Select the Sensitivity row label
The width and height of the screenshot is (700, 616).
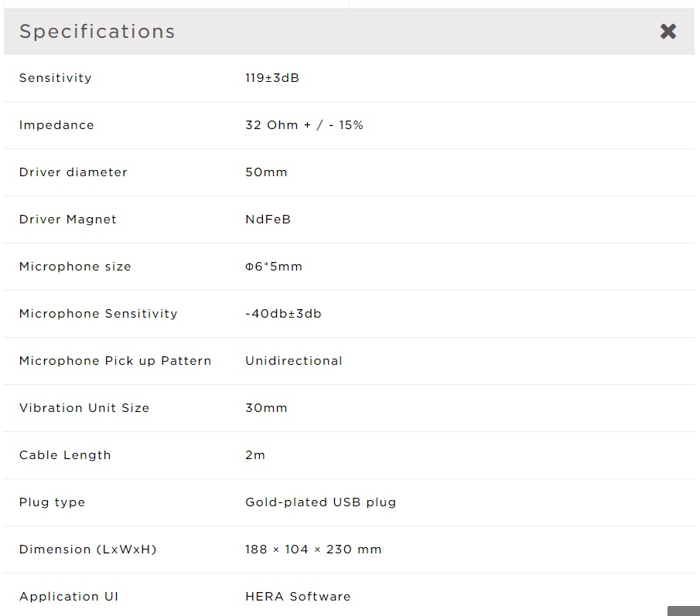56,78
